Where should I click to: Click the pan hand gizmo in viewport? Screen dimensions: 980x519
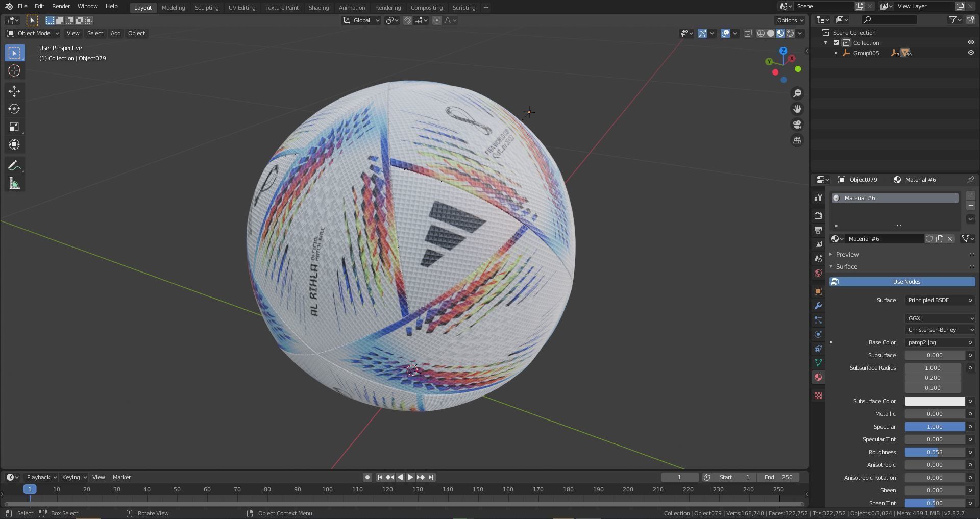797,109
